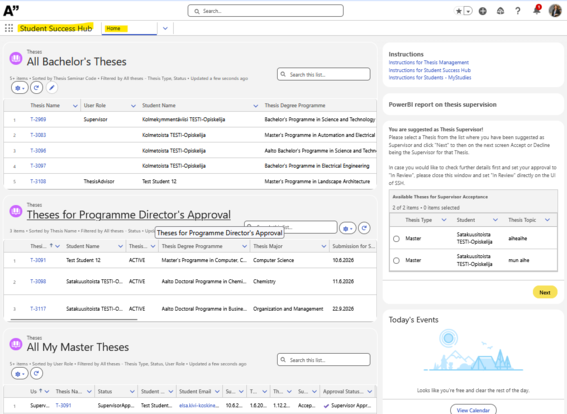Expand the favorites list dropdown arrow
The image size is (567, 414).
tap(468, 11)
